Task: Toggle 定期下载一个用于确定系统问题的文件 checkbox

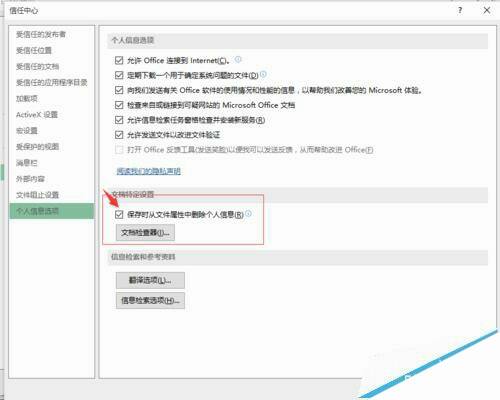Action: [x=119, y=75]
